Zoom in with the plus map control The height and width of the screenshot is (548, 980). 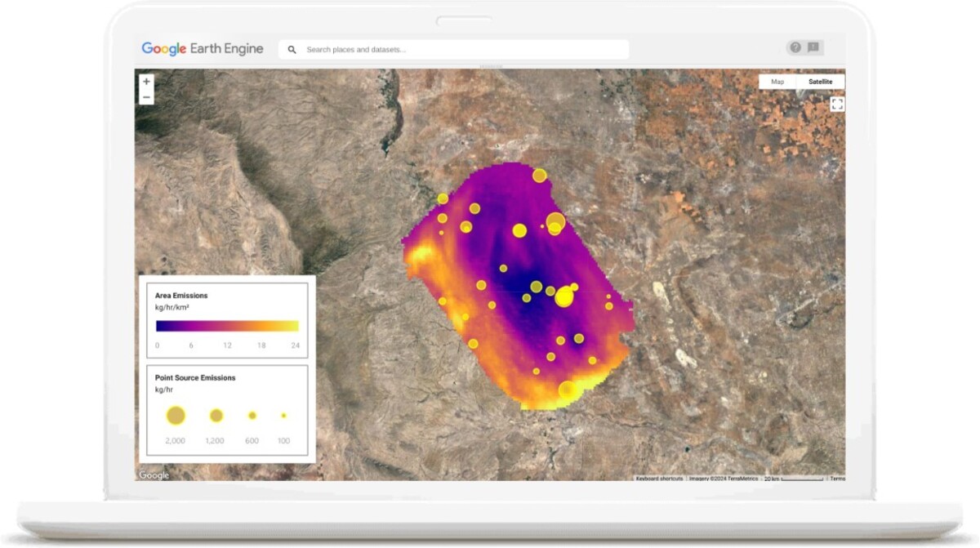click(146, 82)
